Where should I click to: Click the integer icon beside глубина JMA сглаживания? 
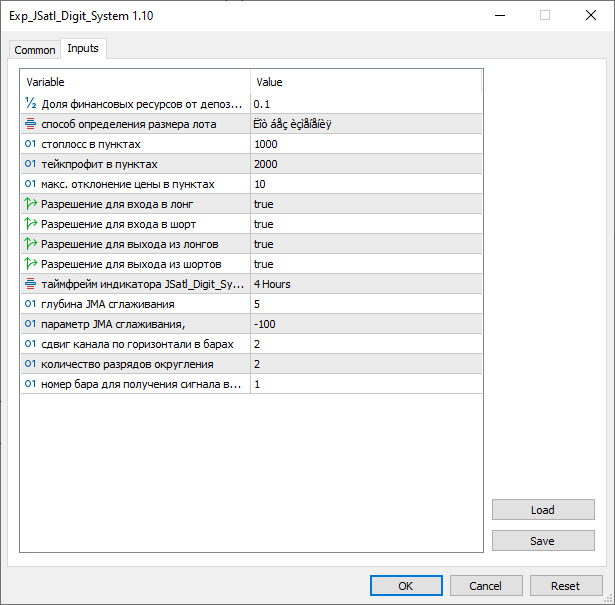click(x=30, y=303)
